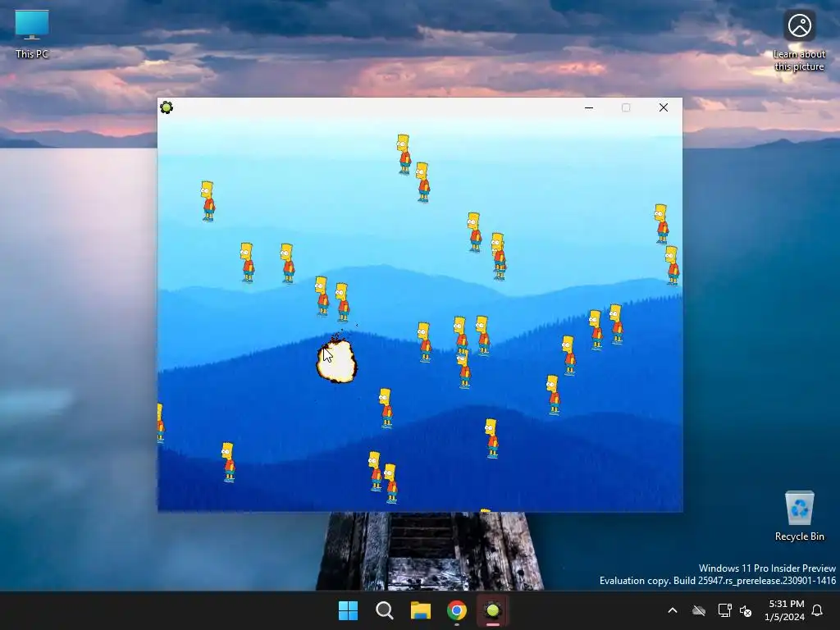Viewport: 840px width, 630px height.
Task: Open the notification bell
Action: [x=818, y=610]
